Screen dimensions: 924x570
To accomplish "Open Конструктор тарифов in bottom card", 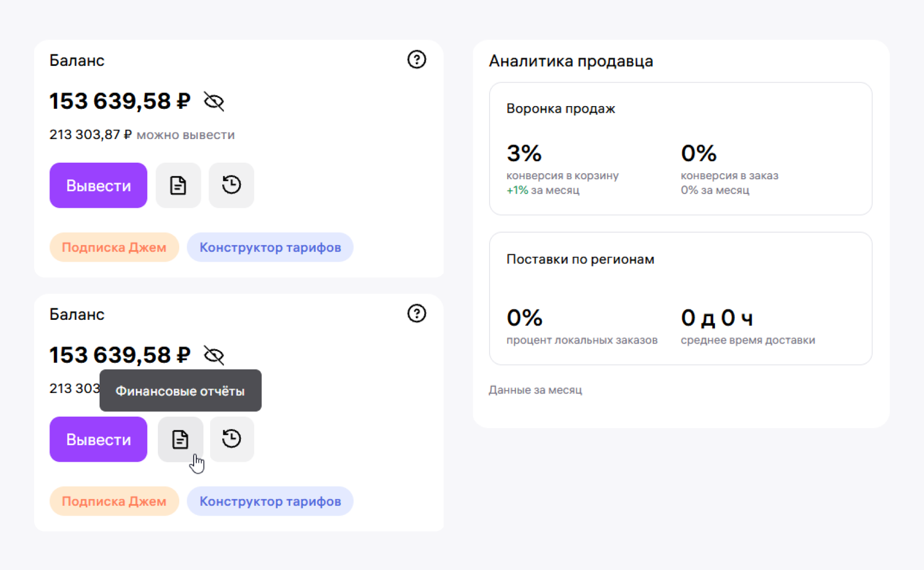I will pos(270,501).
